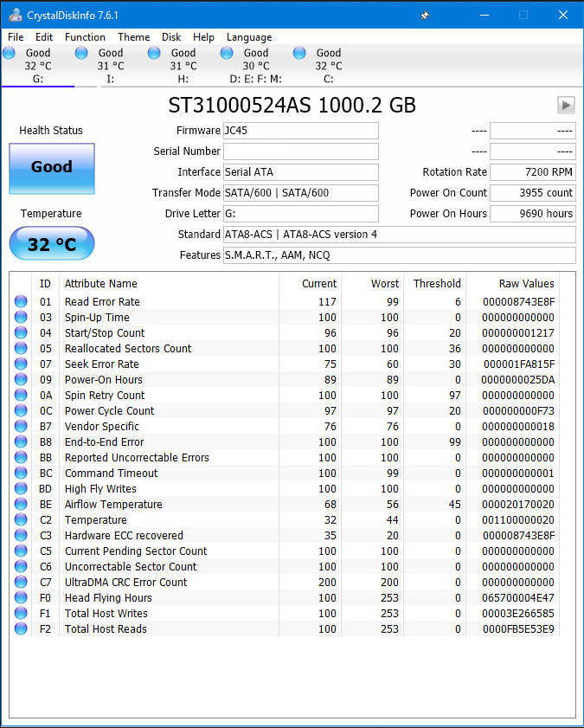Open the File menu
Screen dimensions: 584x728
tap(16, 37)
